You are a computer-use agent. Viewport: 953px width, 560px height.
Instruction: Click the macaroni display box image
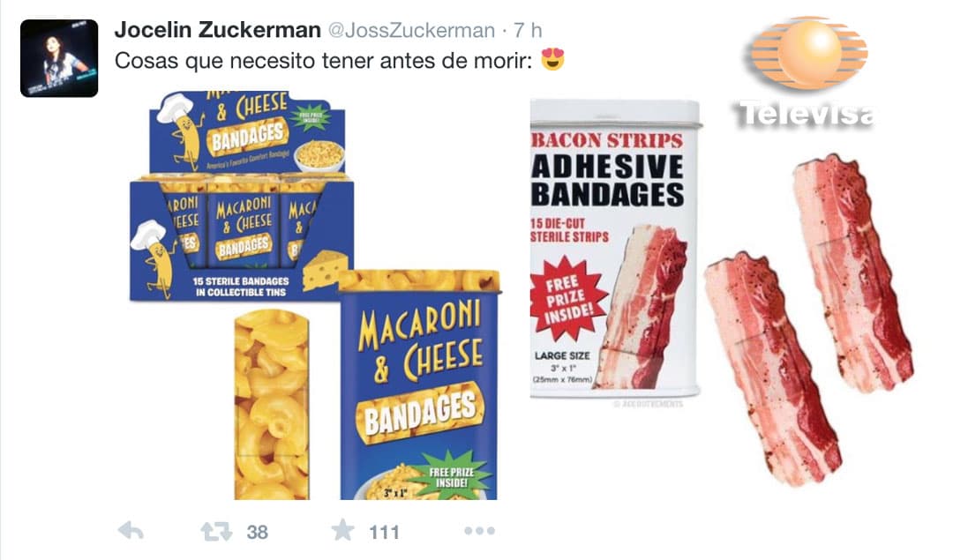click(242, 196)
